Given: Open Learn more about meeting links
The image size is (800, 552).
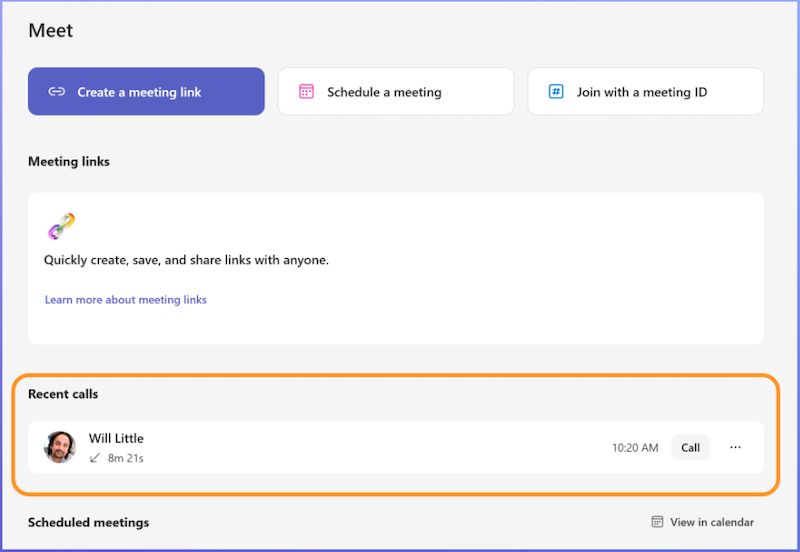Looking at the screenshot, I should coord(125,300).
